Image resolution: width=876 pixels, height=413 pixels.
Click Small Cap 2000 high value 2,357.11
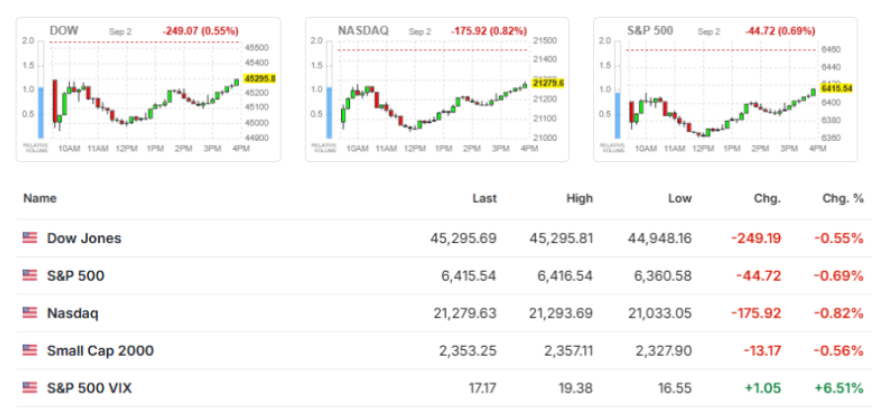[x=568, y=351]
